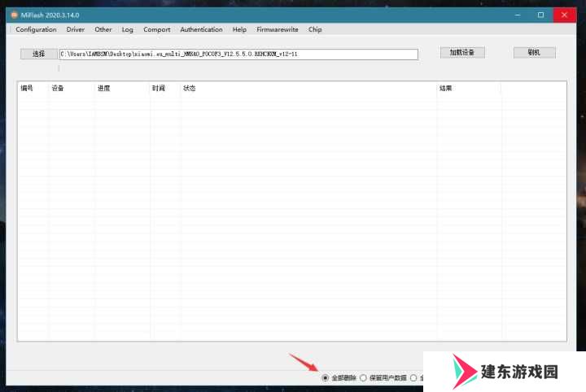Close the MiFlash window
Screen dimensions: 586x392
pos(564,15)
